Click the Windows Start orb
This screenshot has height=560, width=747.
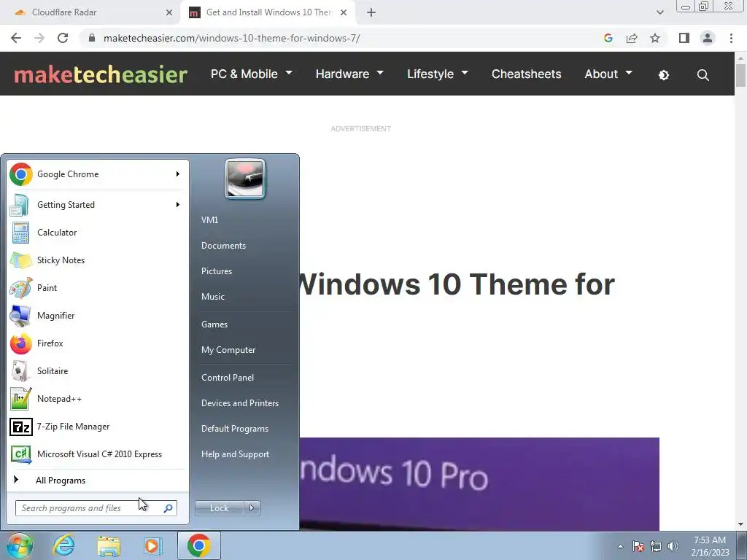(x=20, y=545)
